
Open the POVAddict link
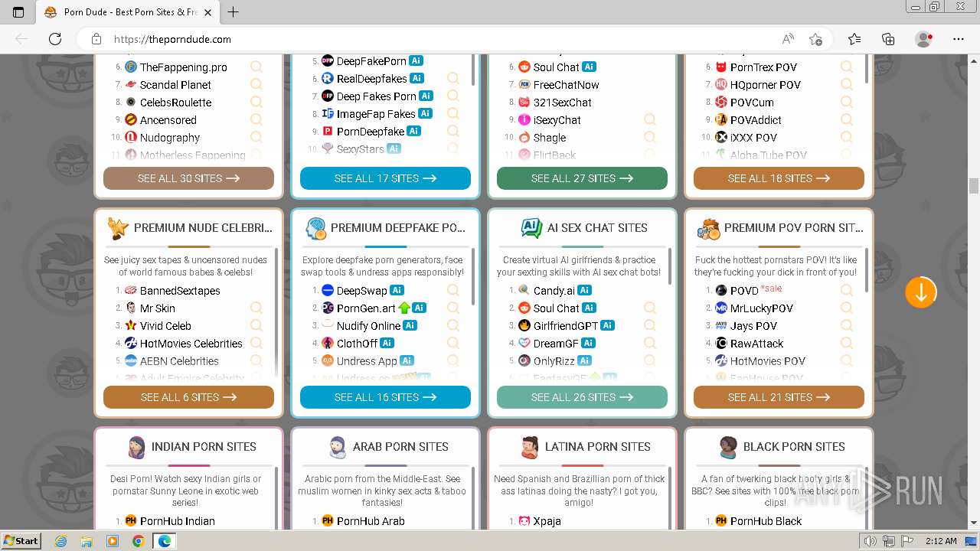point(757,120)
